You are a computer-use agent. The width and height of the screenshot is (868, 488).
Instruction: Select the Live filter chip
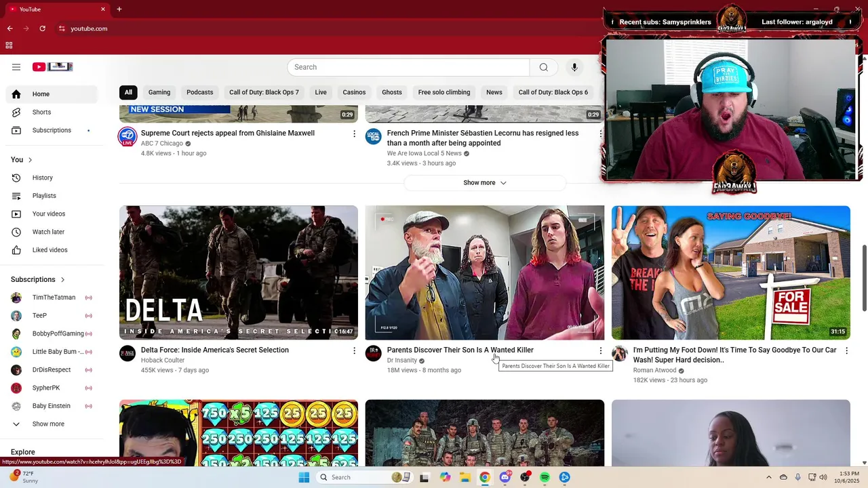coord(321,92)
